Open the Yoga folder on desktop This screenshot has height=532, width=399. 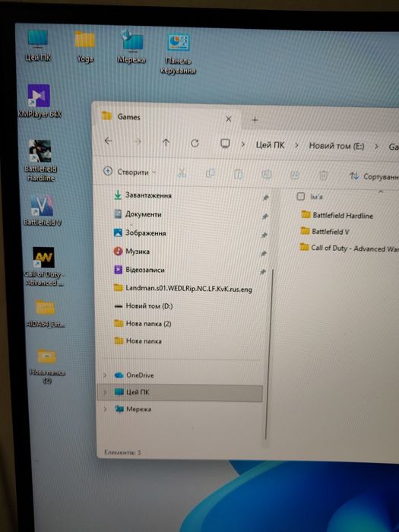[x=84, y=46]
